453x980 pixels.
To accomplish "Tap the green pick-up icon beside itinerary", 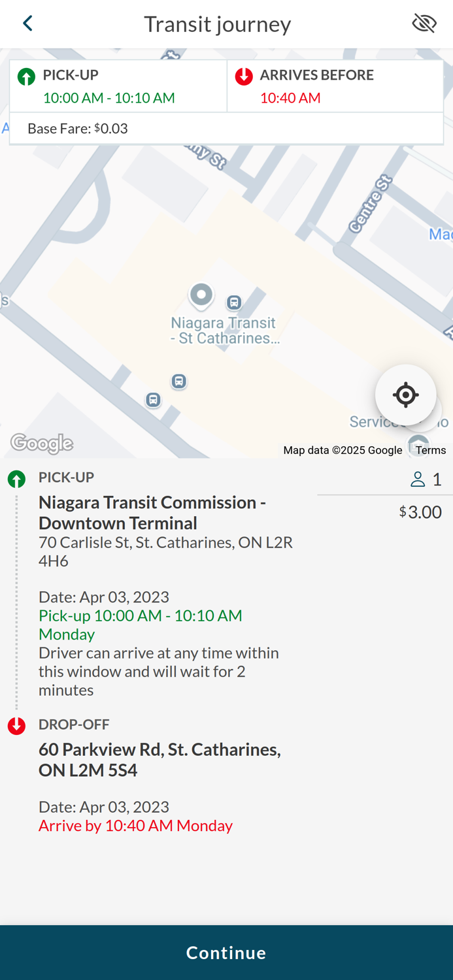I will pos(16,479).
